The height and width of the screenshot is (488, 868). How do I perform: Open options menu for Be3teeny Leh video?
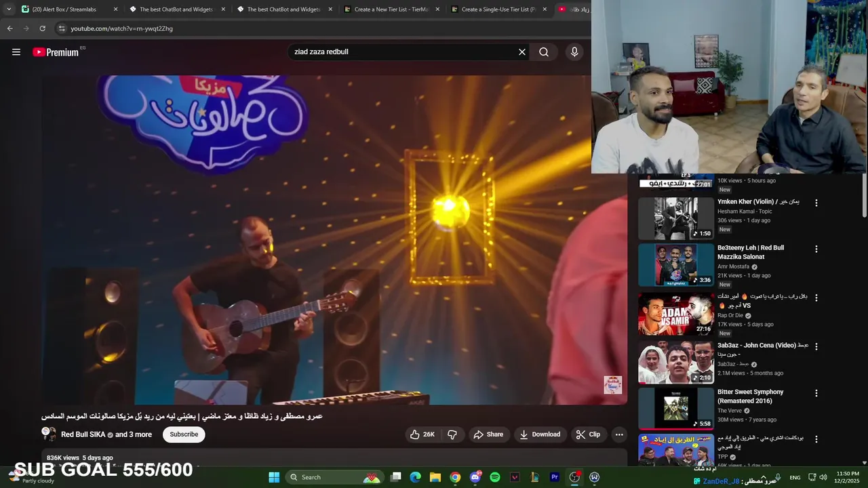tap(816, 249)
